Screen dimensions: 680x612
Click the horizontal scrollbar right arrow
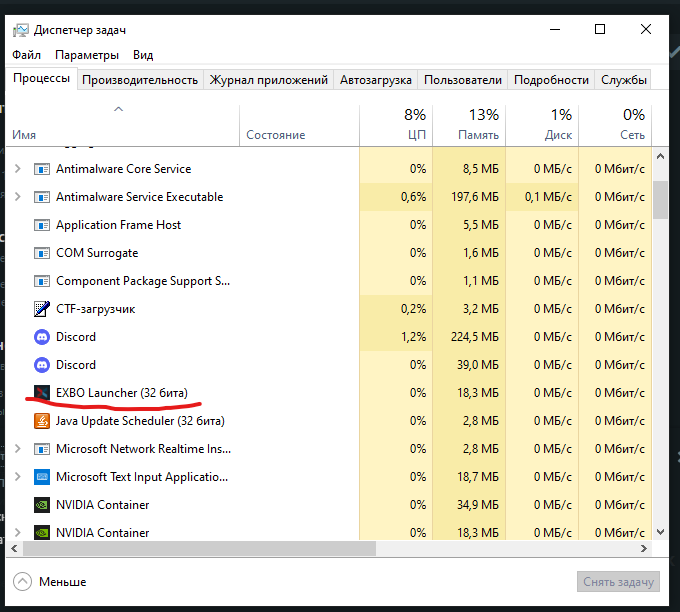(644, 549)
